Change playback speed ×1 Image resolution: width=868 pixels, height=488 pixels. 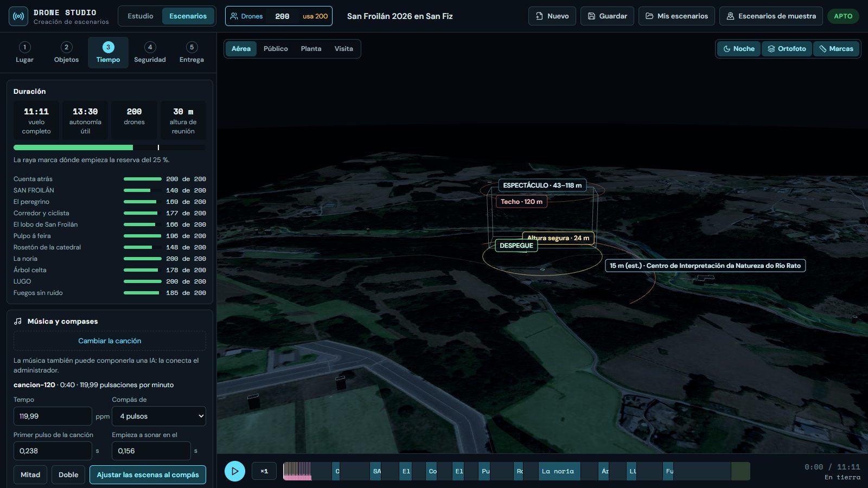[x=264, y=471]
